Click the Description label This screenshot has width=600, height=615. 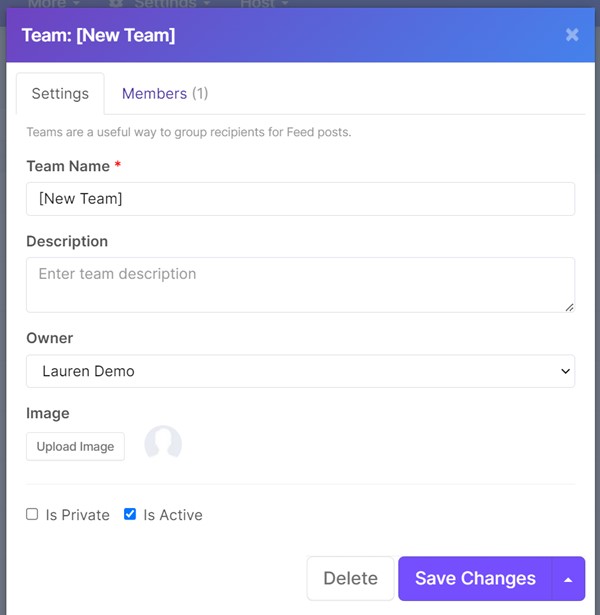pyautogui.click(x=67, y=241)
